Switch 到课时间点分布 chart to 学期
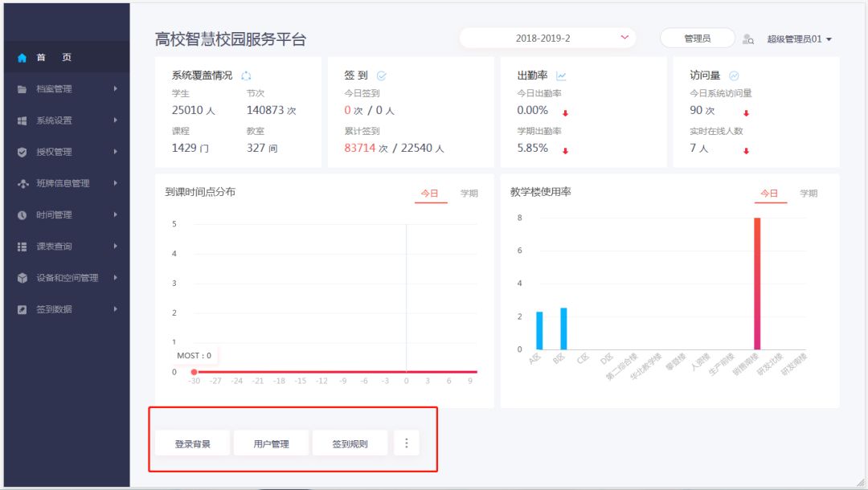 click(x=469, y=194)
